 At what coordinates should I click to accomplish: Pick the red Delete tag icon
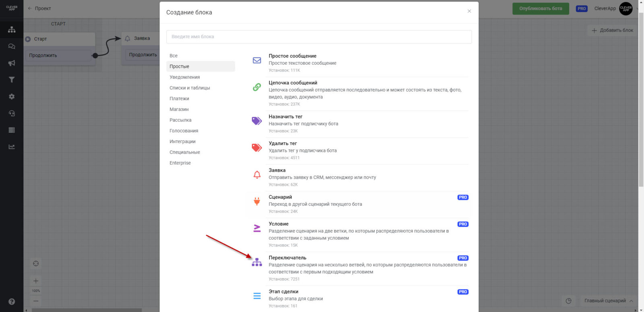coord(257,148)
